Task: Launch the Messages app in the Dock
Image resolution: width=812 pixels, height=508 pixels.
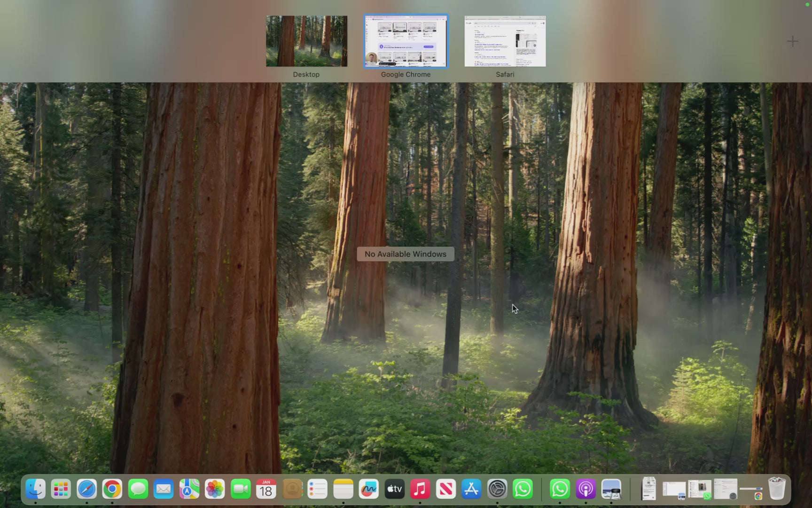Action: pyautogui.click(x=138, y=489)
